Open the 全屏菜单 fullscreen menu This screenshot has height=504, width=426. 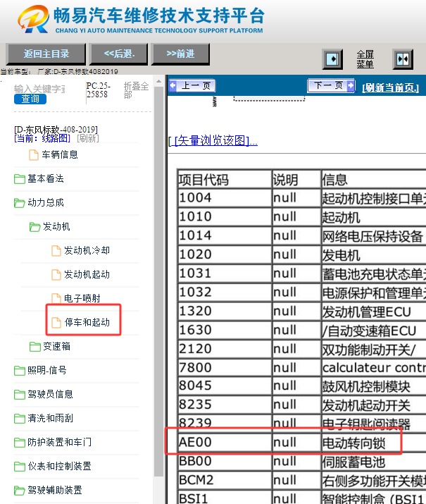tap(365, 59)
